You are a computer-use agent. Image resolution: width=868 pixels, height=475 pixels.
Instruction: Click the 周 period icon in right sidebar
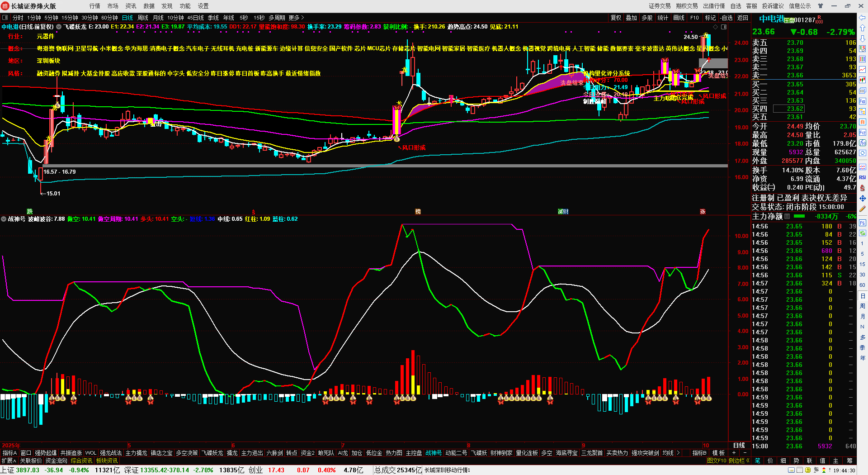(863, 306)
